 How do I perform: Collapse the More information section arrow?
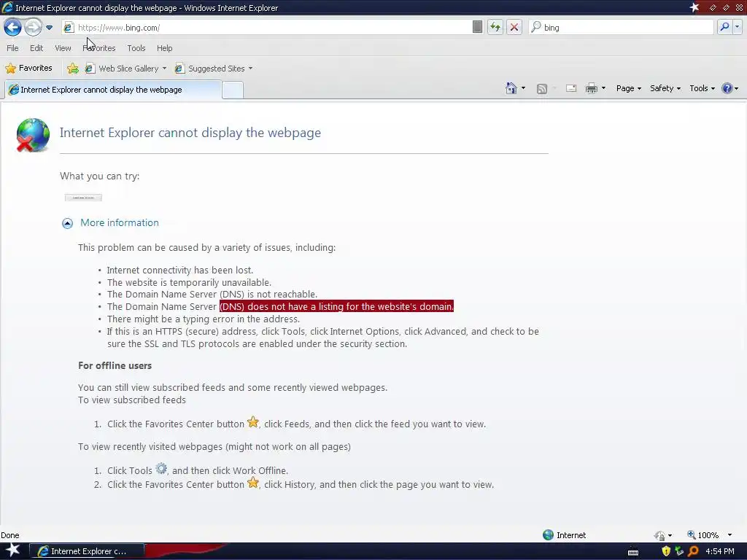pos(68,223)
